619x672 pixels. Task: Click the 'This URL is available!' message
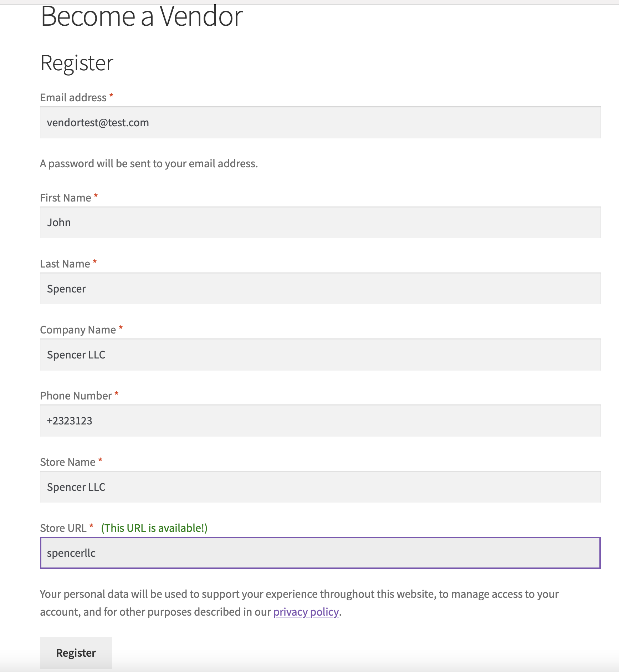pos(154,528)
